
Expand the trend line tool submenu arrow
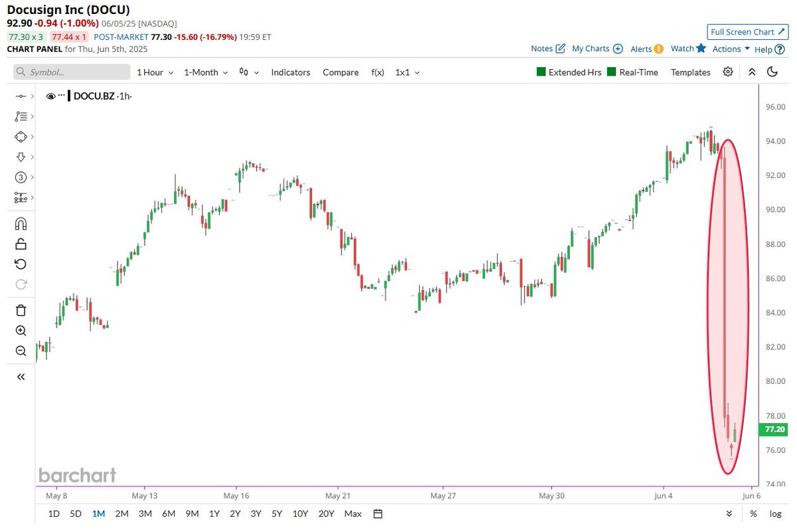(31, 96)
